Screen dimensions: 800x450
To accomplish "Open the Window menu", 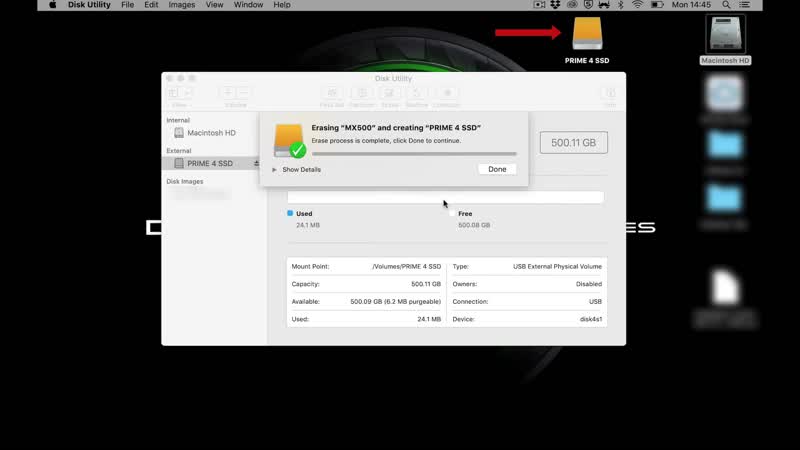I will 248,5.
